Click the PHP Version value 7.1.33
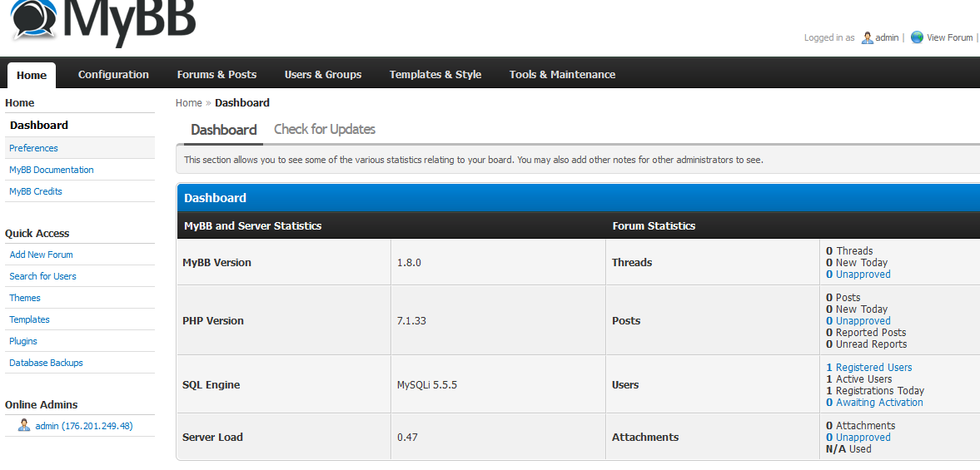 click(412, 321)
